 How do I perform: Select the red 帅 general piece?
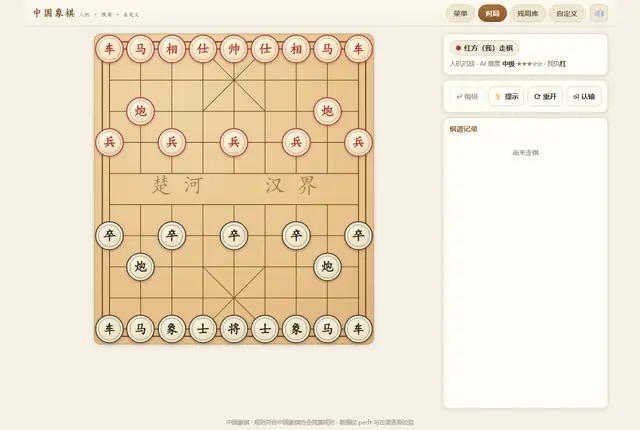[234, 49]
